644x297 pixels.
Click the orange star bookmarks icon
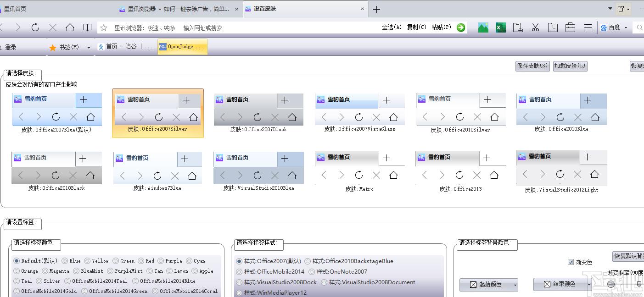53,47
